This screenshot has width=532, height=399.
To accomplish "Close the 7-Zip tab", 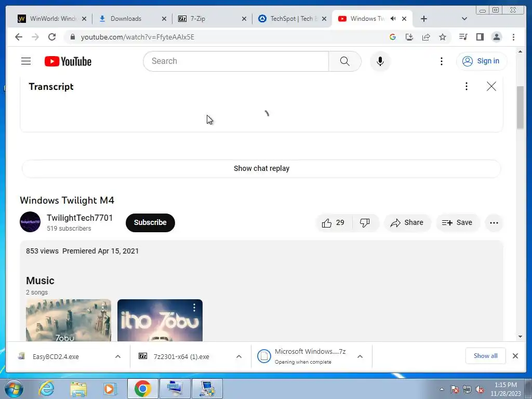I will click(244, 19).
